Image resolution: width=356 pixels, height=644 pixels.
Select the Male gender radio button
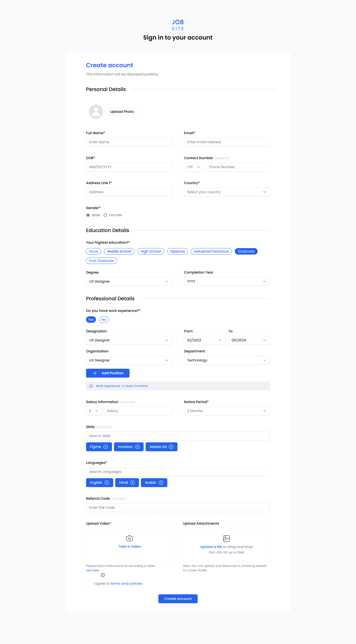(x=88, y=215)
